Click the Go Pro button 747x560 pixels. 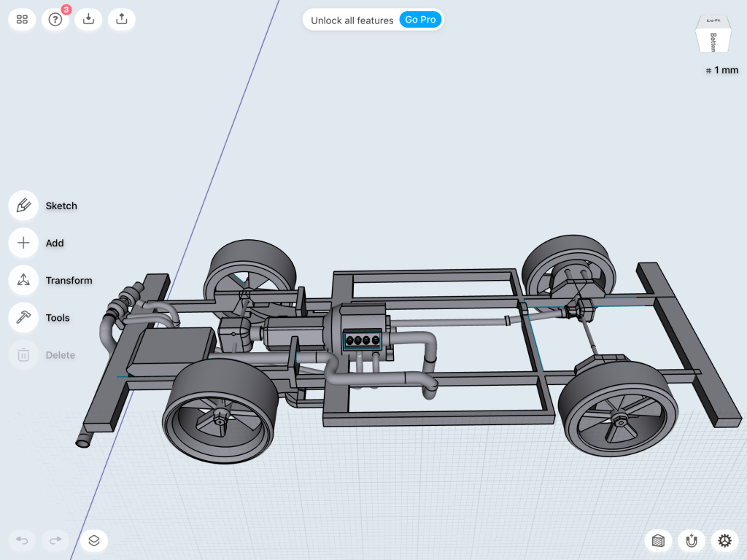[420, 20]
